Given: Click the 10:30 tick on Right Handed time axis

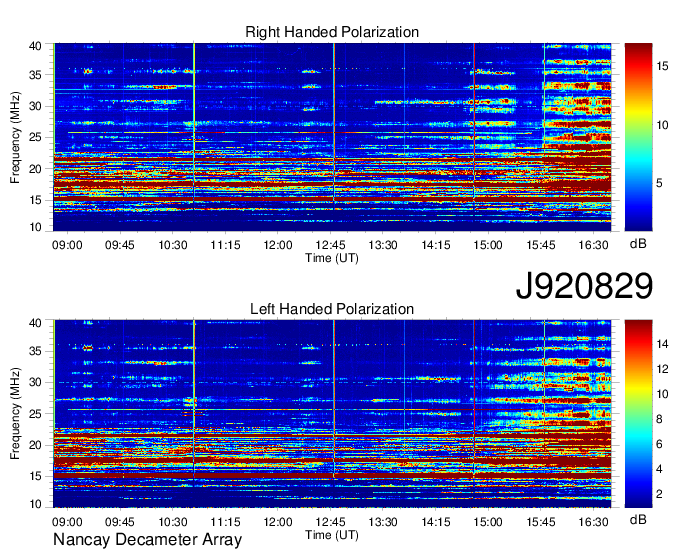Looking at the screenshot, I should click(173, 245).
